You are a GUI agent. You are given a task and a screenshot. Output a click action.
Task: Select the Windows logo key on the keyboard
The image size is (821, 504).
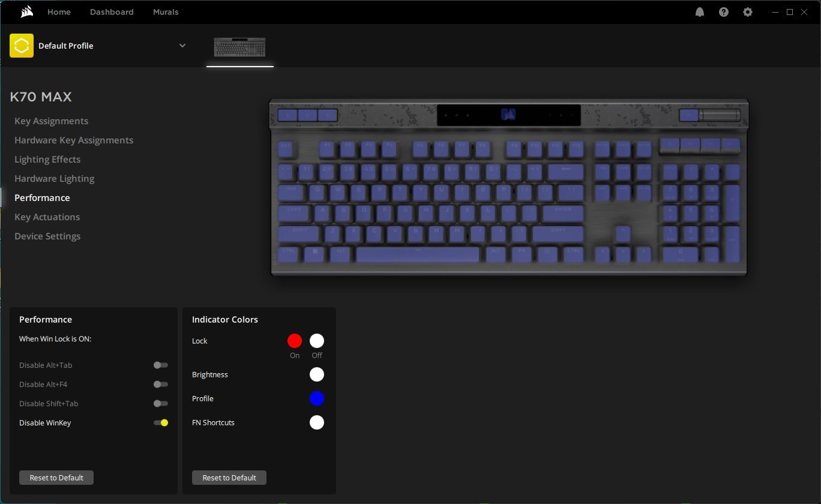314,254
